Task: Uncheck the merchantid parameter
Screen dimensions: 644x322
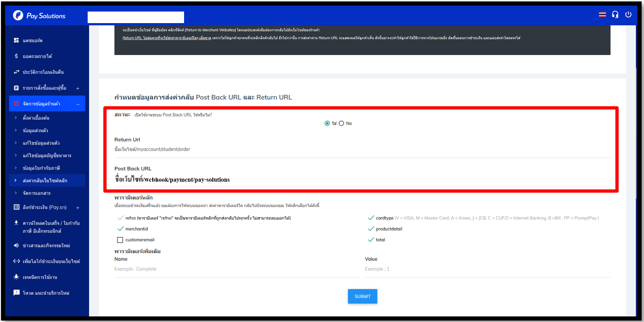Action: (x=120, y=229)
